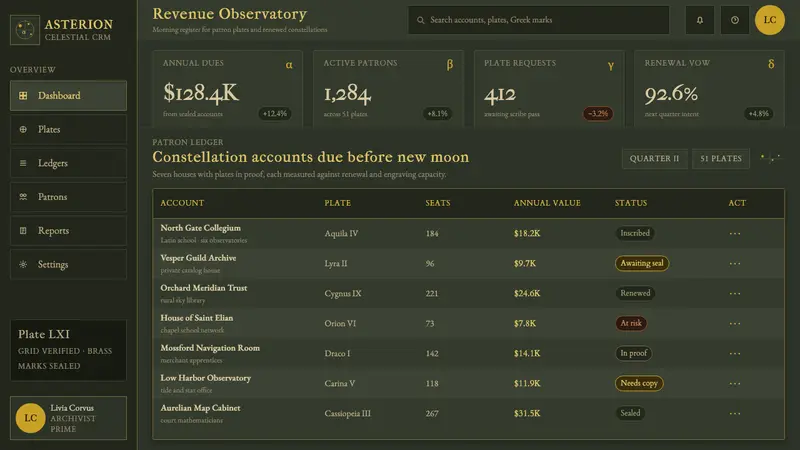The width and height of the screenshot is (800, 450).
Task: Open Plates in the sidebar
Action: [68, 129]
